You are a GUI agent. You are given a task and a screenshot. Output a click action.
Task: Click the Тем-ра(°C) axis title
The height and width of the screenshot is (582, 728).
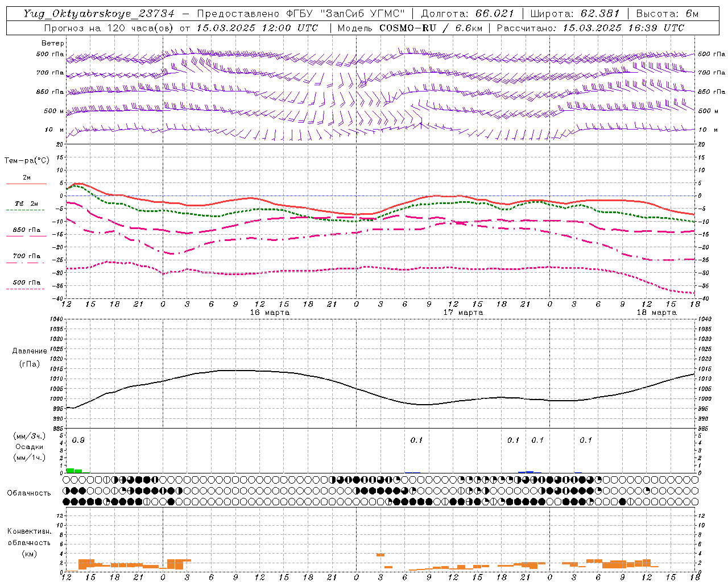[x=27, y=161]
